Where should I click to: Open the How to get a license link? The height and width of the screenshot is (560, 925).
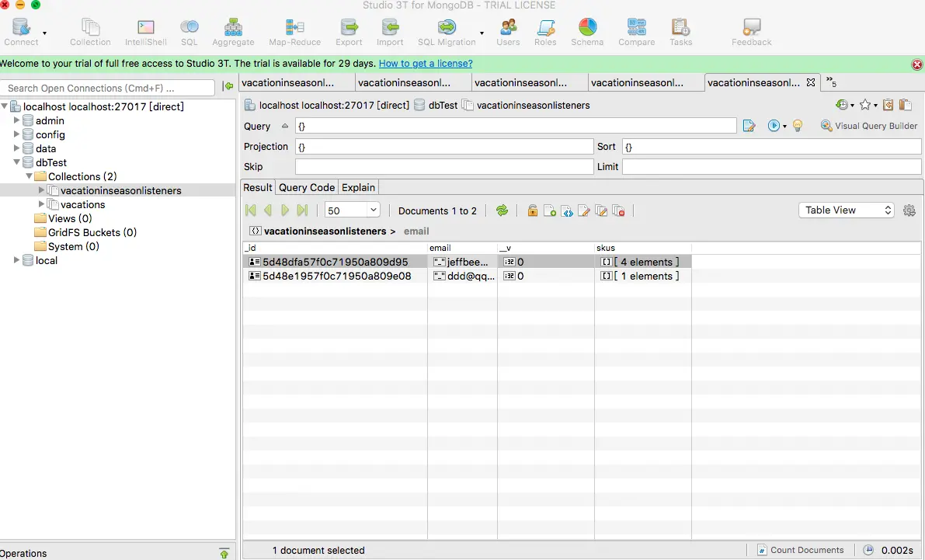click(426, 64)
